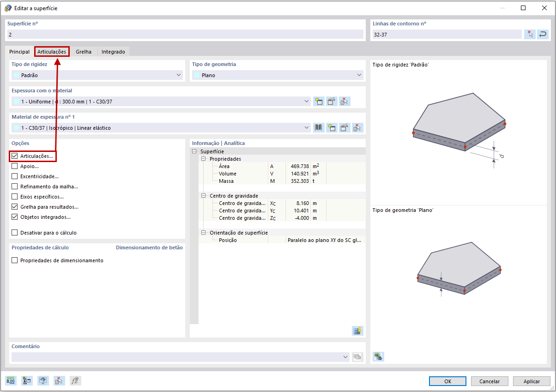Check Propriedades de dimensionamento
Image resolution: width=556 pixels, height=392 pixels.
(15, 260)
